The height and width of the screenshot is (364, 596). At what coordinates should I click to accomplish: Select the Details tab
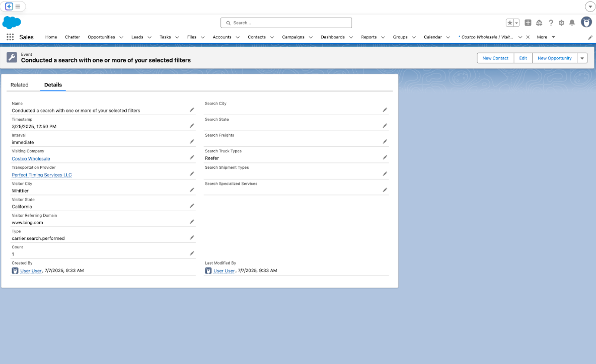[x=53, y=84]
